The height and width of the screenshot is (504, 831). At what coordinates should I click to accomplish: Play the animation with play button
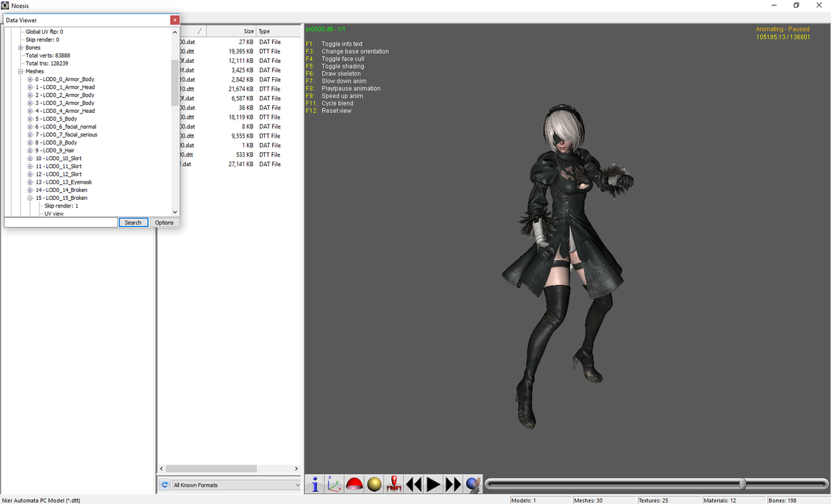(434, 484)
